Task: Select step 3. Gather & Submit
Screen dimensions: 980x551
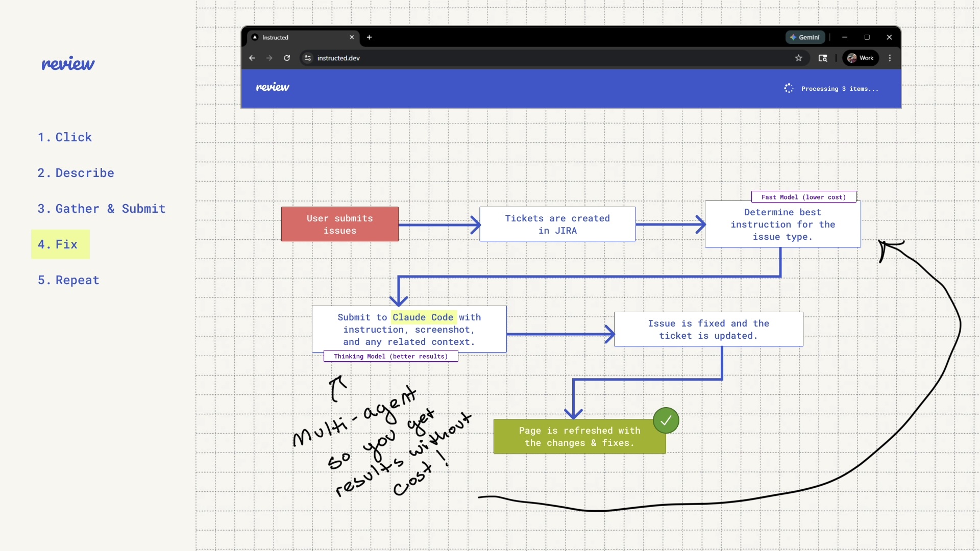Action: (102, 209)
